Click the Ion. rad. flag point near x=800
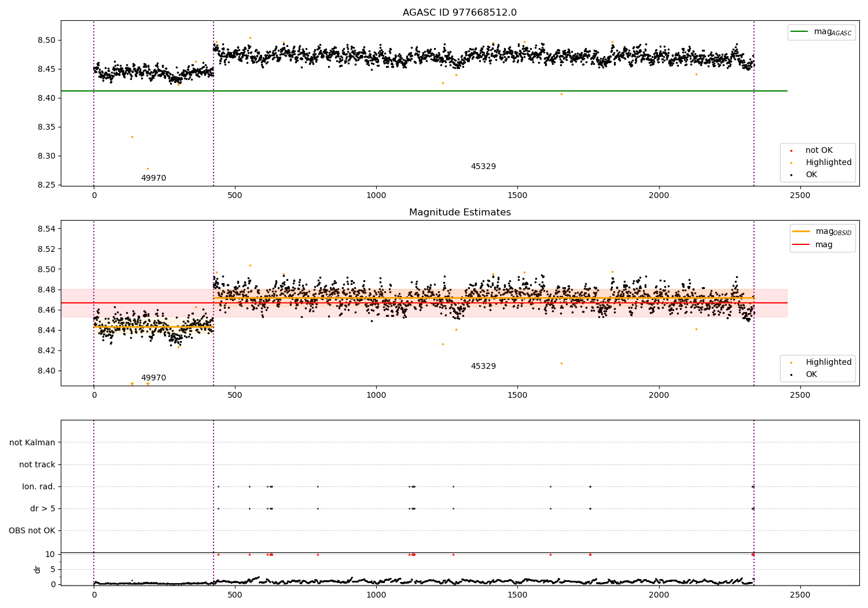868x608 pixels. pyautogui.click(x=318, y=486)
